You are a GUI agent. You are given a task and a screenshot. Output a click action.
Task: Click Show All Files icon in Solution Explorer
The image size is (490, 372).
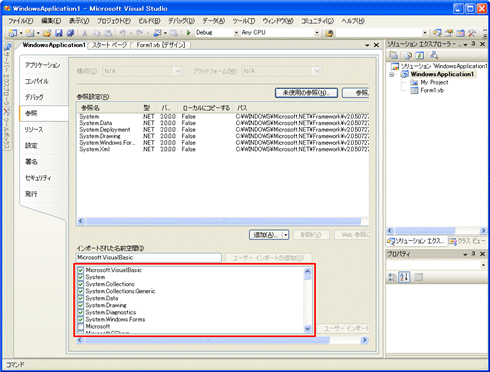[408, 55]
